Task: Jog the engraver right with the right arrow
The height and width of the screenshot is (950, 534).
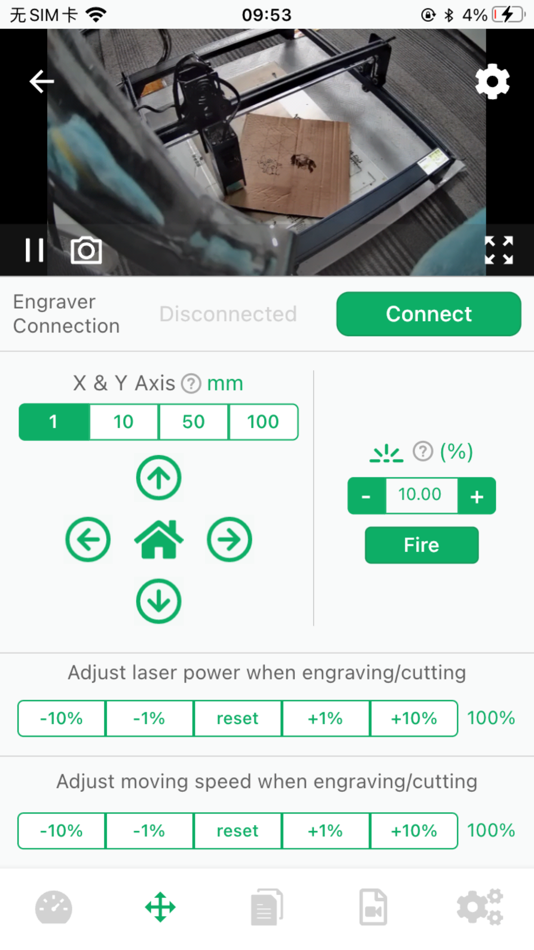Action: (229, 539)
